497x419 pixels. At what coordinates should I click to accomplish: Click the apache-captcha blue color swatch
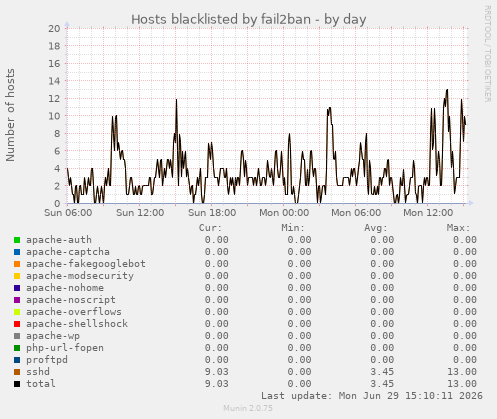(17, 252)
